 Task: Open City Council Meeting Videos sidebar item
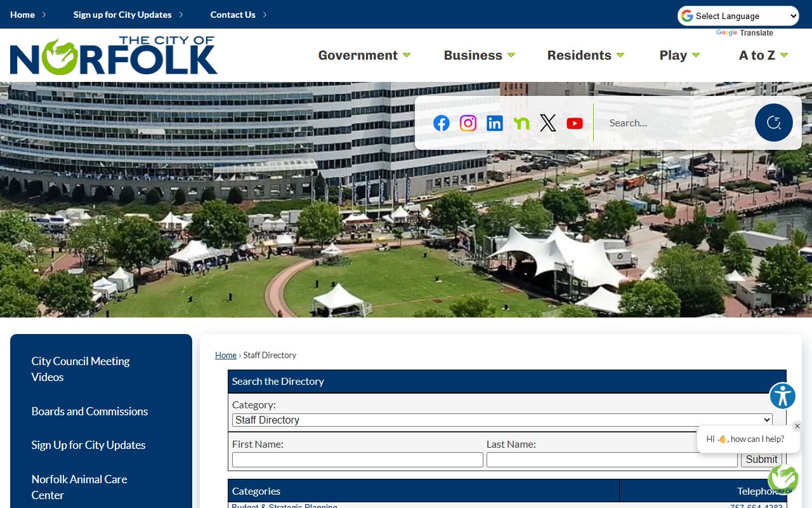point(81,369)
